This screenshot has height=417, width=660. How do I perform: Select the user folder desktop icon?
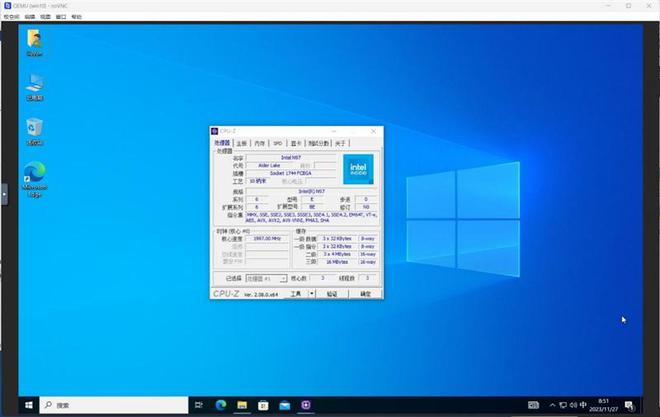pos(35,42)
